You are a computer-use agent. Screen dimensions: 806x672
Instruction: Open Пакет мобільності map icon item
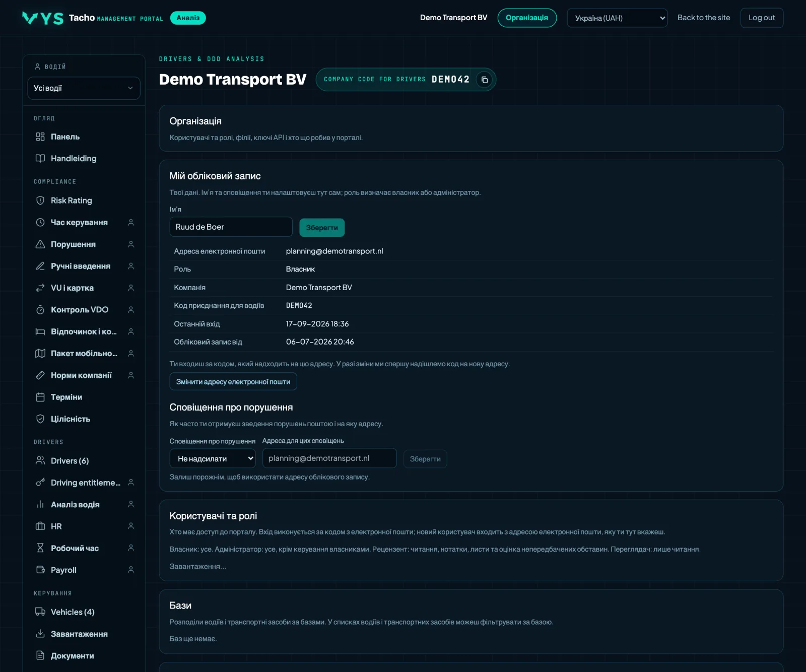[40, 353]
